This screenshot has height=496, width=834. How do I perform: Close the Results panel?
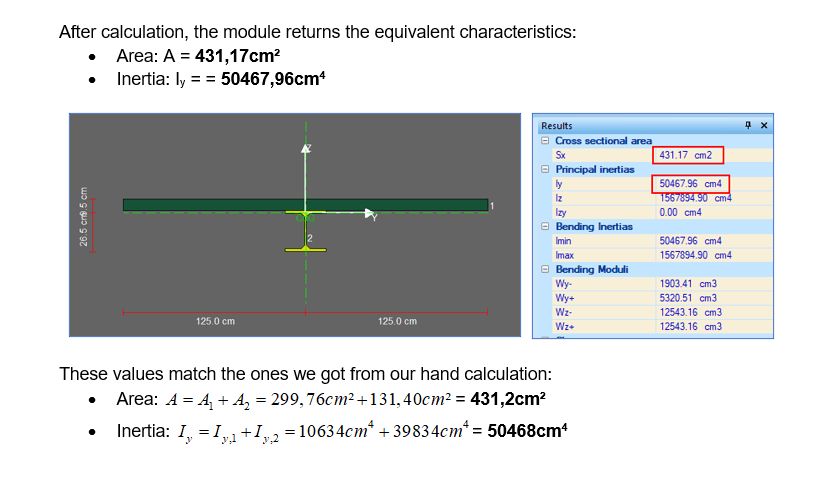coord(764,126)
